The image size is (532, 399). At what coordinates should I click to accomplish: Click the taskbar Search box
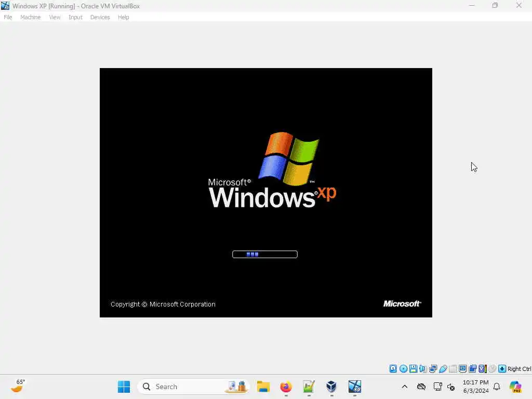tap(193, 387)
